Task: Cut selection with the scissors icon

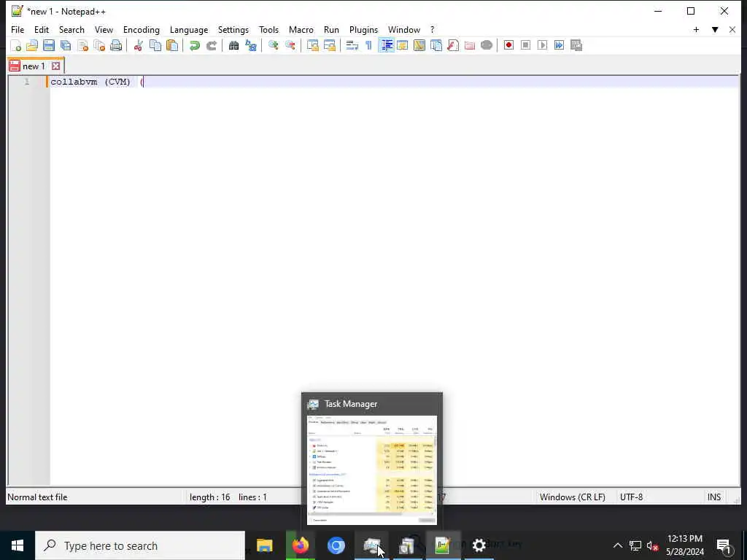Action: click(138, 45)
